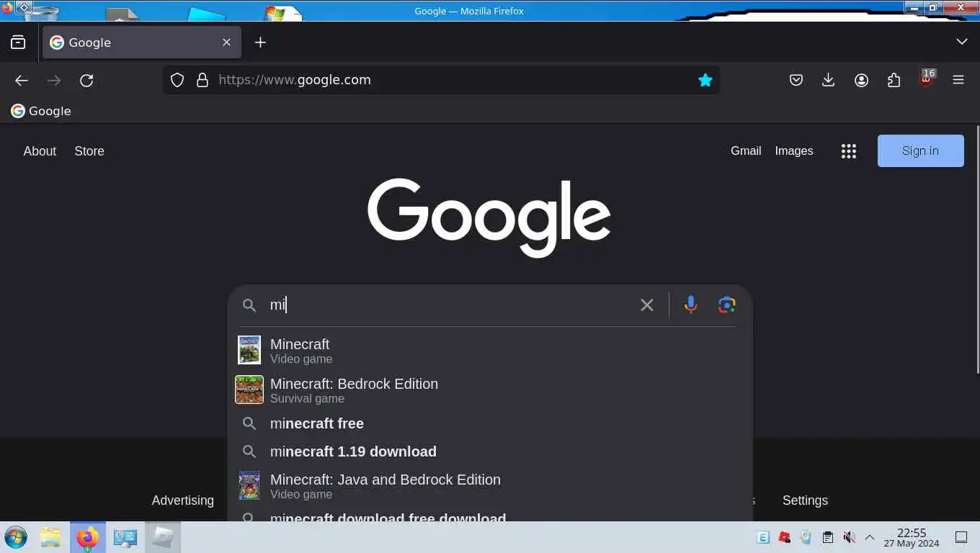980x553 pixels.
Task: Open the grey tilted-square taskbar app
Action: click(163, 537)
